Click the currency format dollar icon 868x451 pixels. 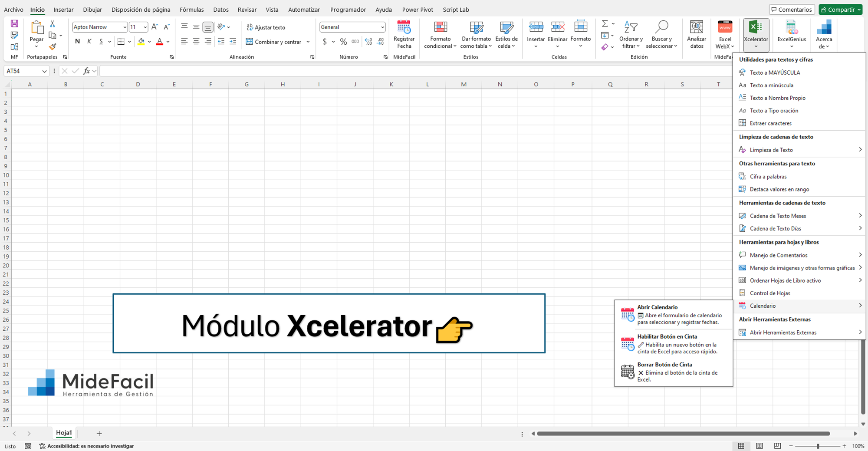[325, 42]
